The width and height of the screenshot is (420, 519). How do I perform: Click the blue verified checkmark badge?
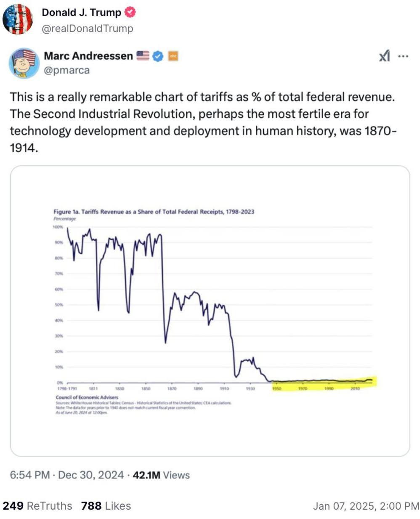(158, 56)
